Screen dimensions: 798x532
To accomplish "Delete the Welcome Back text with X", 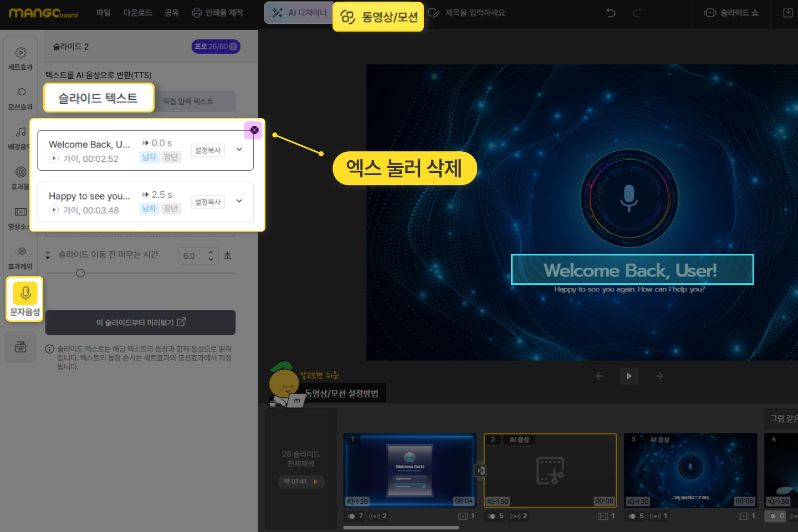I will [x=254, y=130].
